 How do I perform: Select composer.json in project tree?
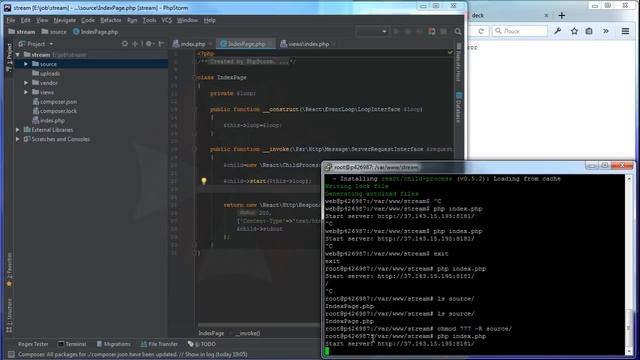click(55, 102)
